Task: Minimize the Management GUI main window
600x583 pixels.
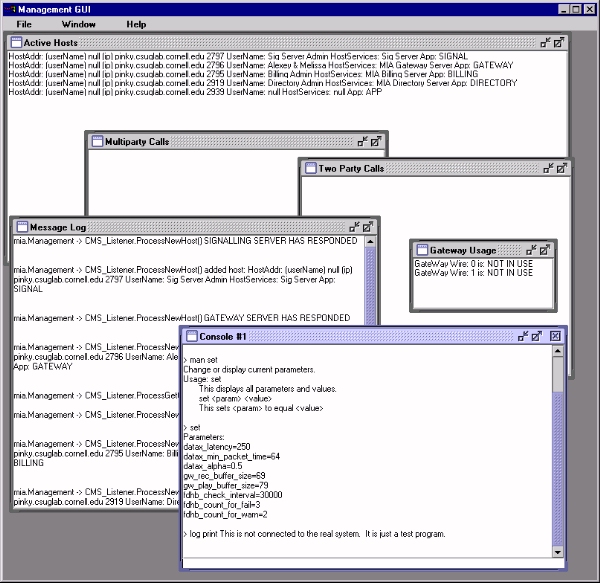Action: coord(563,8)
